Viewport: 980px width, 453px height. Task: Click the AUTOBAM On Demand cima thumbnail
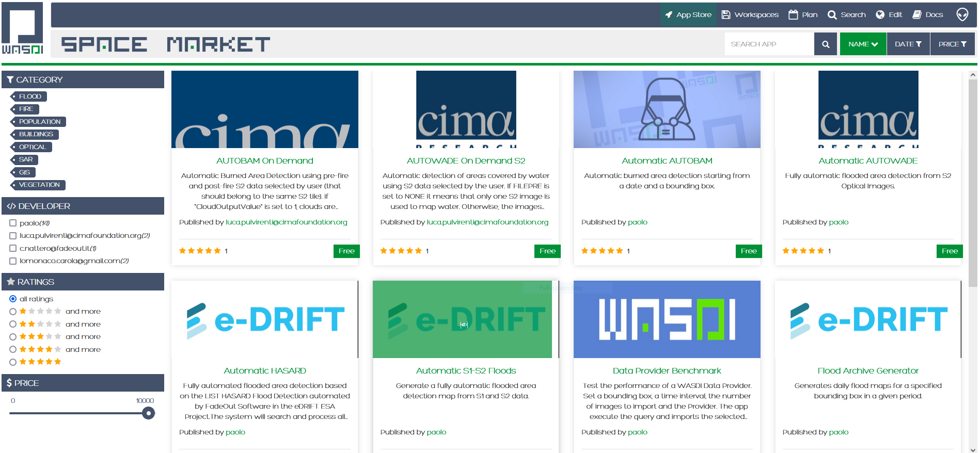[x=265, y=109]
